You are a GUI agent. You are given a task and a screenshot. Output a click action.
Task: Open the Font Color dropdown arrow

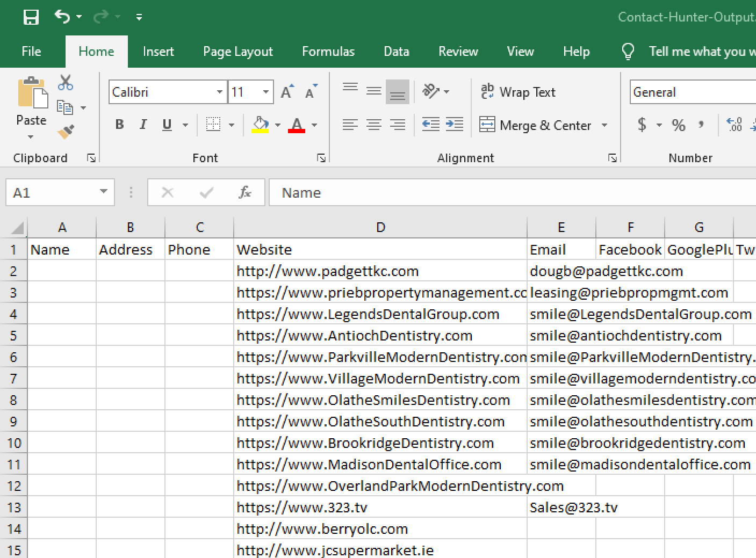(314, 125)
